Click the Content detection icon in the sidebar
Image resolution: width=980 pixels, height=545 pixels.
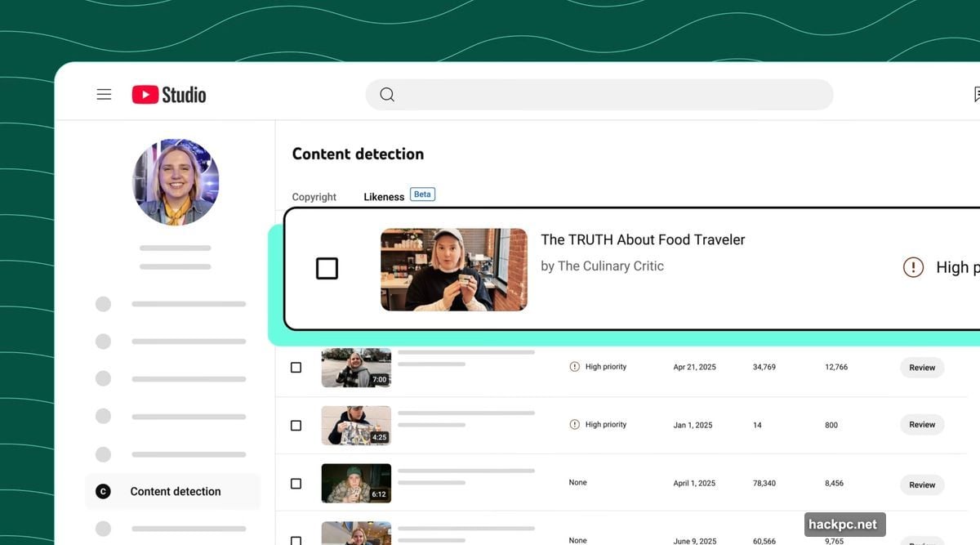[102, 491]
